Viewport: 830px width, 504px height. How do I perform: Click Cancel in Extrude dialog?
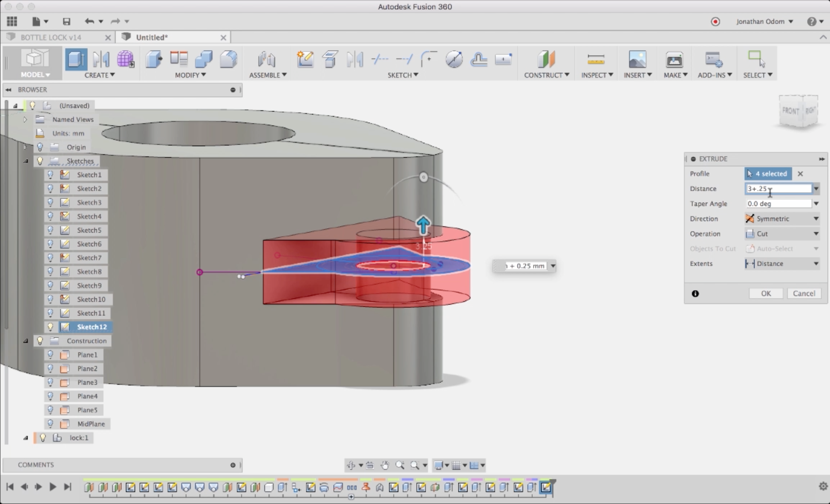click(804, 293)
